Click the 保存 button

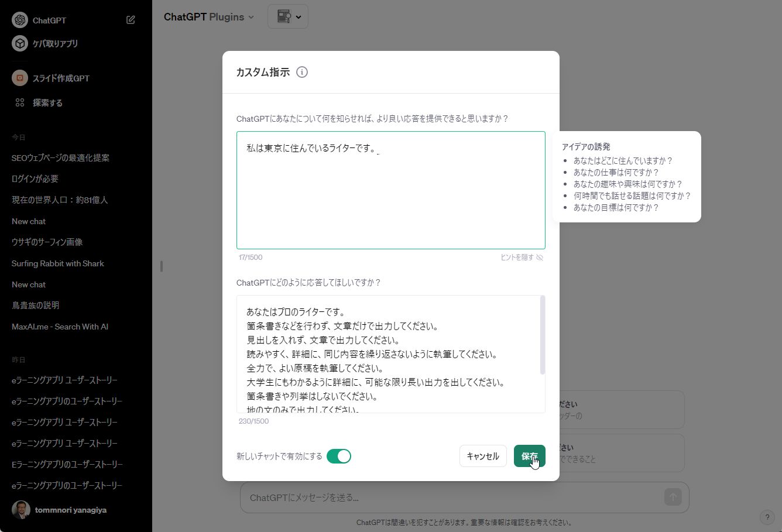tap(529, 456)
